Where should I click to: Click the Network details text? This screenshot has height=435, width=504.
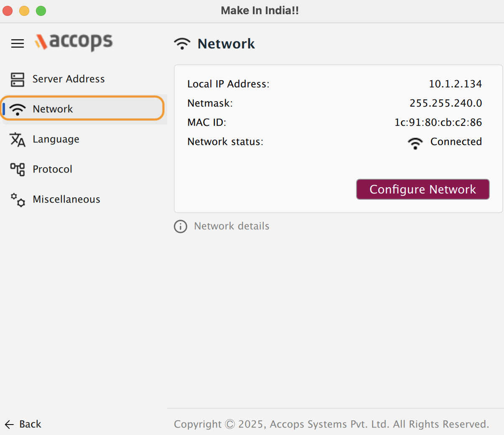[232, 226]
